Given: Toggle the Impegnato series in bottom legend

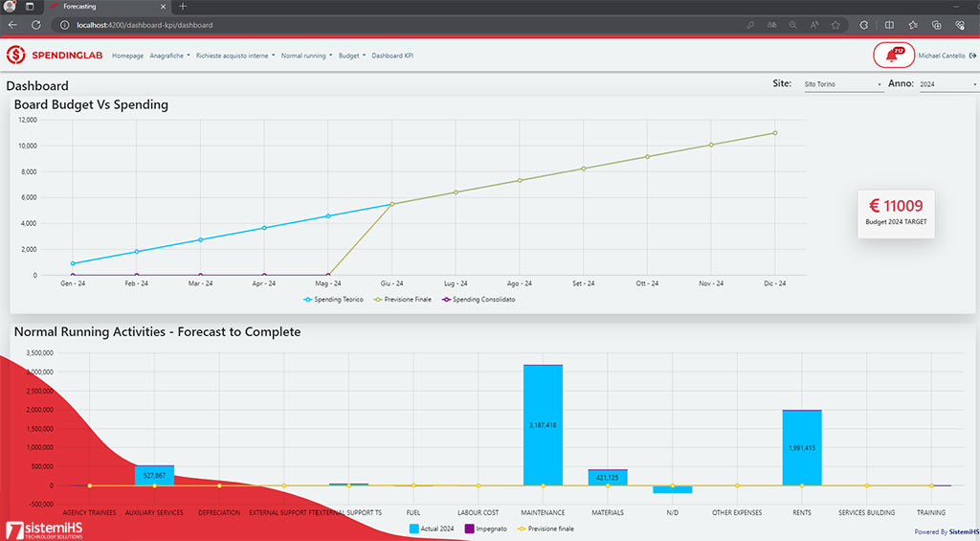Looking at the screenshot, I should (486, 529).
